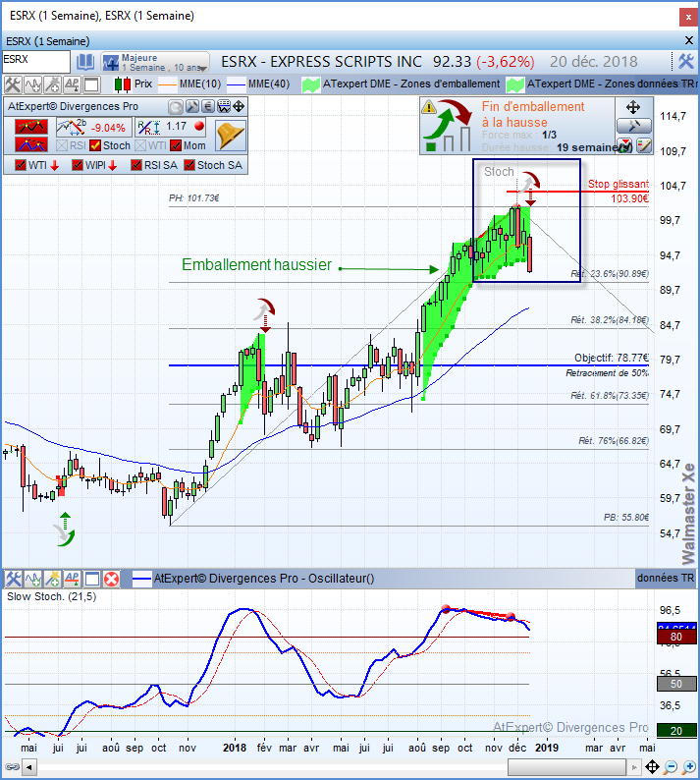Click the golden bell alert icon
Screen dimensions: 700x780
(x=231, y=136)
